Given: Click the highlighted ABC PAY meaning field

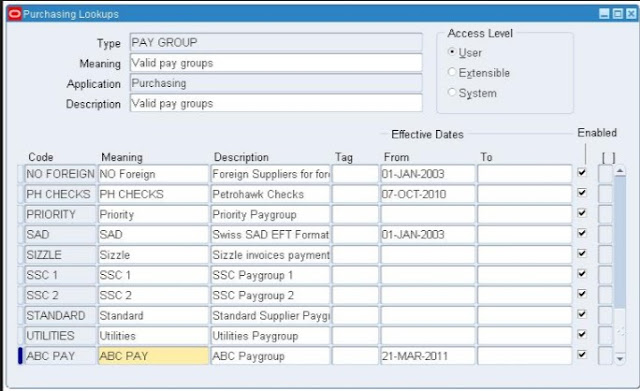Looking at the screenshot, I should [x=153, y=356].
